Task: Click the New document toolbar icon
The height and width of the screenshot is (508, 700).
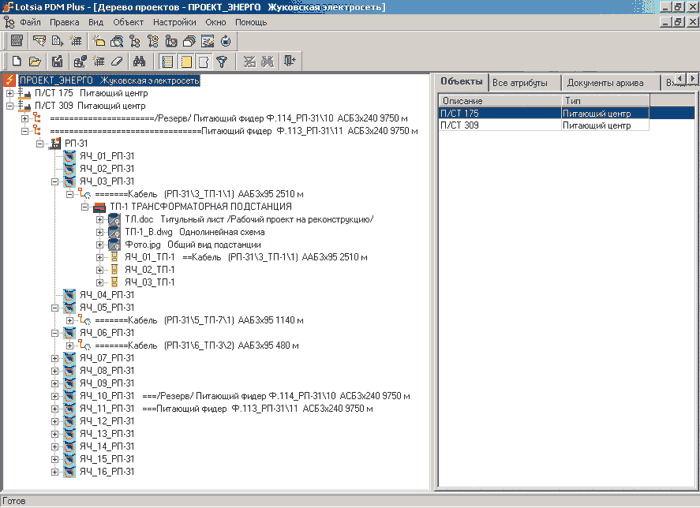Action: tap(17, 62)
